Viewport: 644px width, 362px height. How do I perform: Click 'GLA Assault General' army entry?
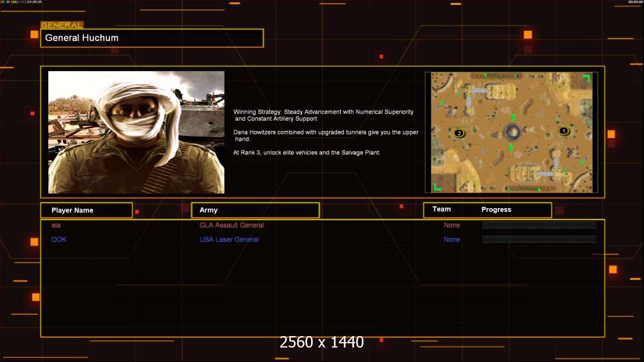coord(231,225)
